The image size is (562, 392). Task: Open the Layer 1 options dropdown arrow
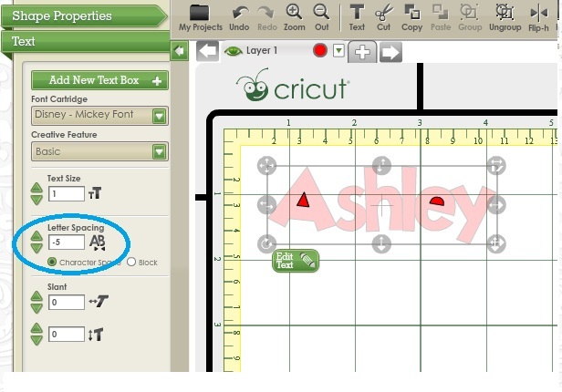point(338,50)
